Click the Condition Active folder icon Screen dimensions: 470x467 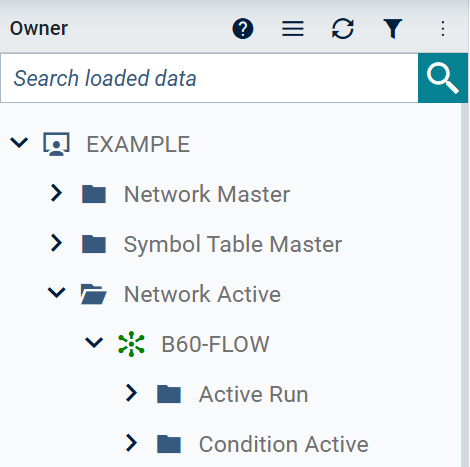(x=169, y=444)
